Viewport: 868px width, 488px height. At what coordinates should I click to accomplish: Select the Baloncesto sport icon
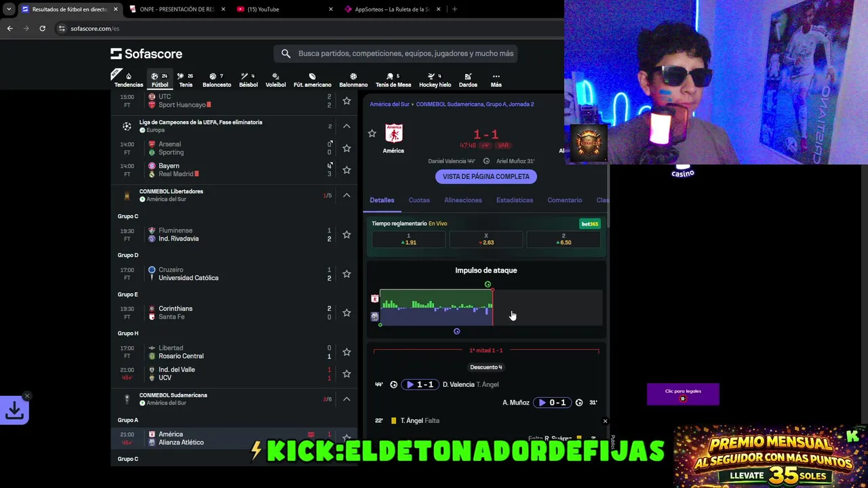[216, 80]
